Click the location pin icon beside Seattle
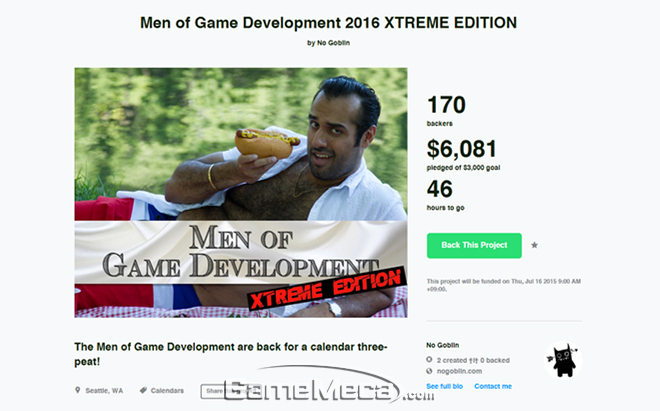The height and width of the screenshot is (411, 660). [77, 390]
